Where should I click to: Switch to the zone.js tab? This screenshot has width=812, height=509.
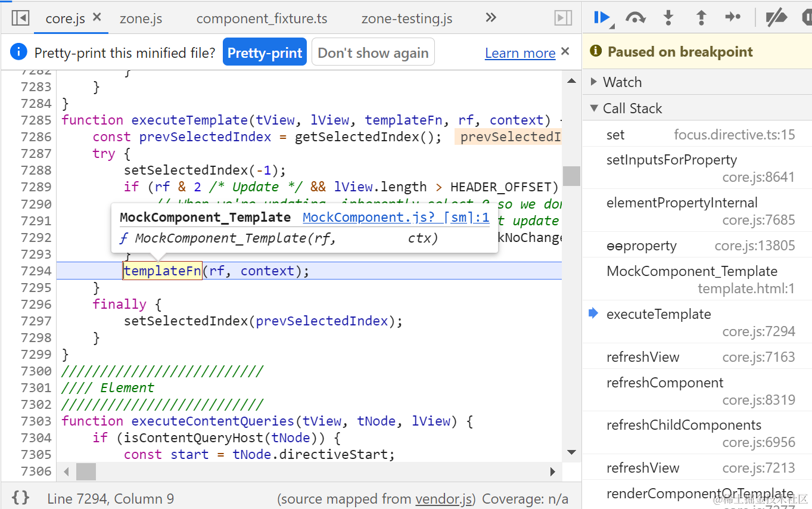141,18
